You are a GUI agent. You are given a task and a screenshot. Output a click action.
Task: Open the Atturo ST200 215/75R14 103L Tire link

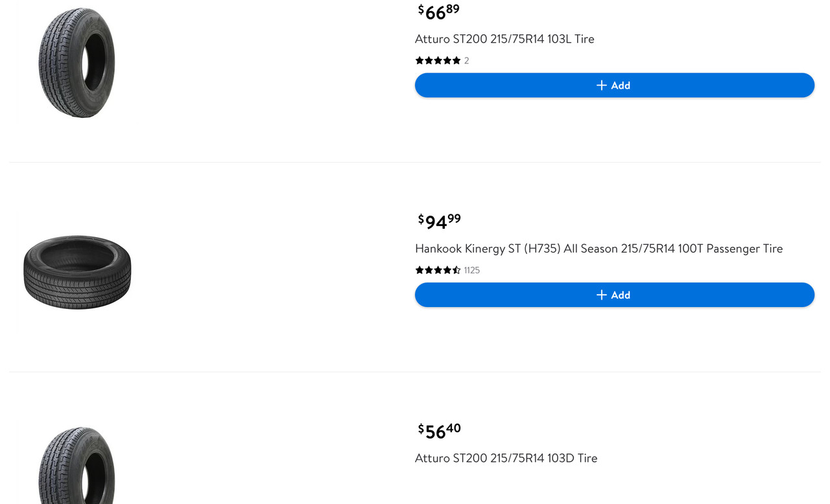[504, 39]
